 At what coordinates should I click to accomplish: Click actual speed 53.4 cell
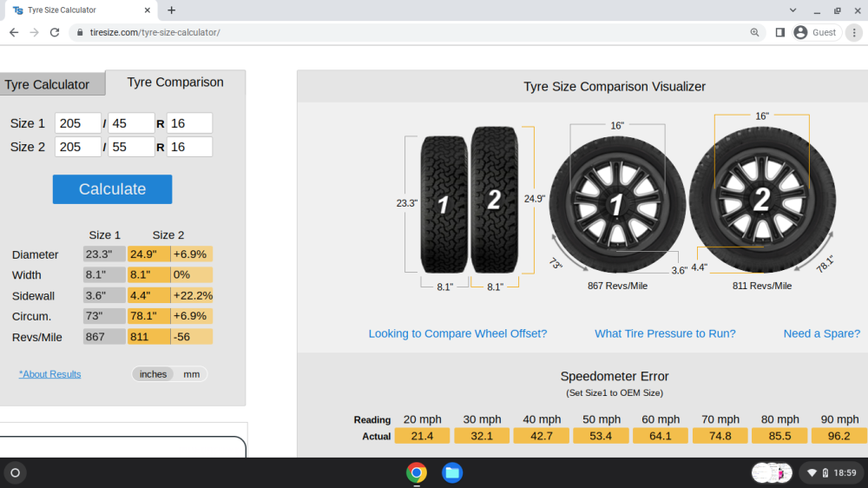[601, 436]
